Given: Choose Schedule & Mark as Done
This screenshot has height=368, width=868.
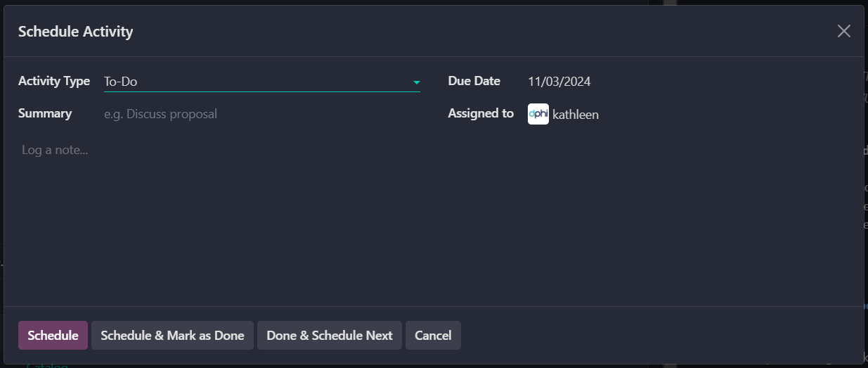Looking at the screenshot, I should click(172, 336).
